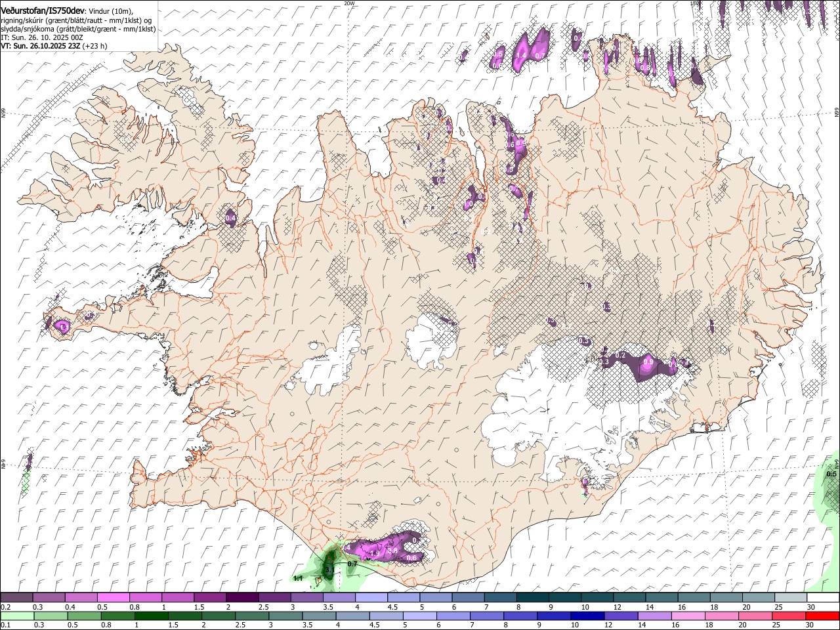
Task: Pick the top-scale 0.3 mauve swatch
Action: [49, 597]
